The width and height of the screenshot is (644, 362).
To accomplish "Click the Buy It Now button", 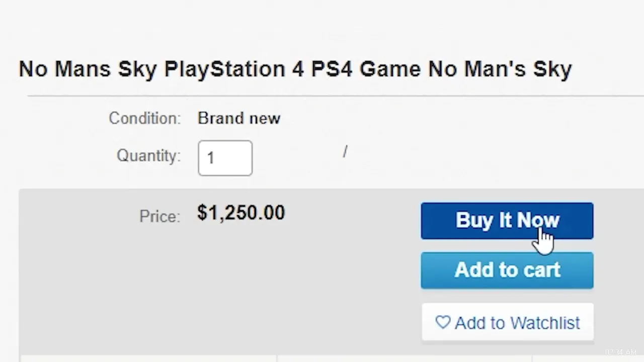I will (x=507, y=221).
